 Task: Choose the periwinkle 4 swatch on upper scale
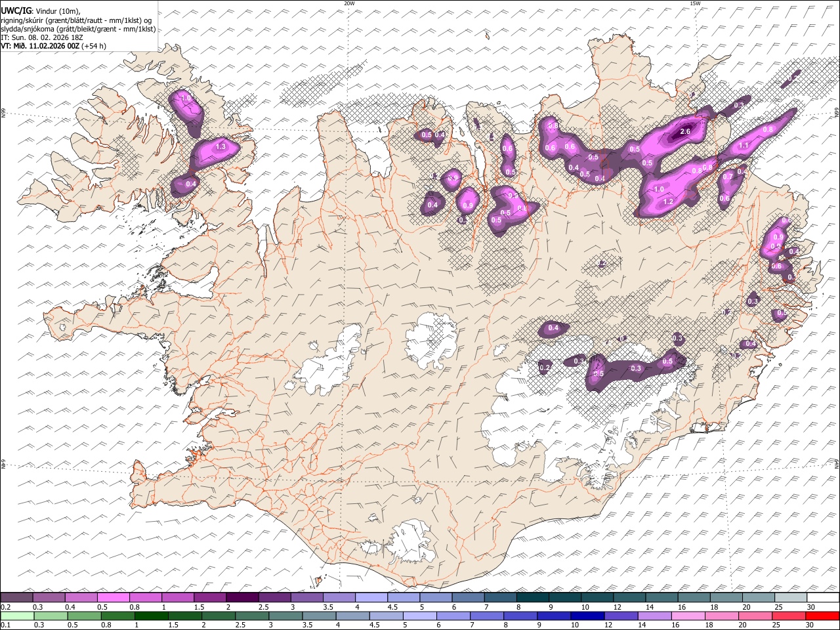coord(371,598)
